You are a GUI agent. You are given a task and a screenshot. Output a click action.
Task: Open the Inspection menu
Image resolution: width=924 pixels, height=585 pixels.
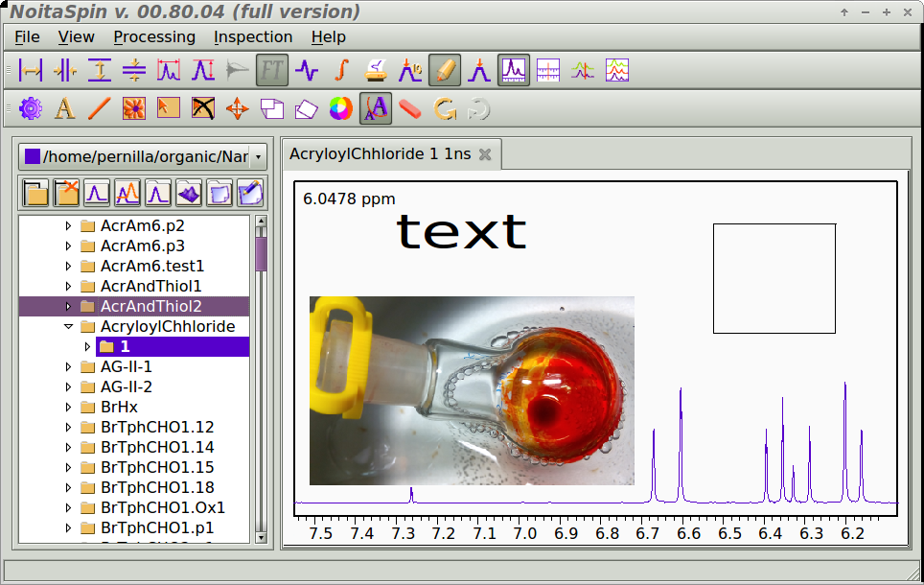coord(253,37)
